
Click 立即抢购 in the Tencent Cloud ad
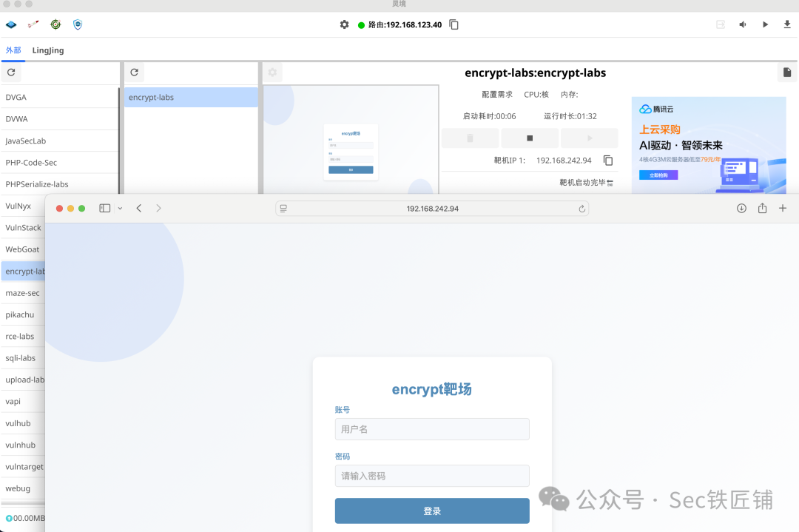tap(658, 175)
